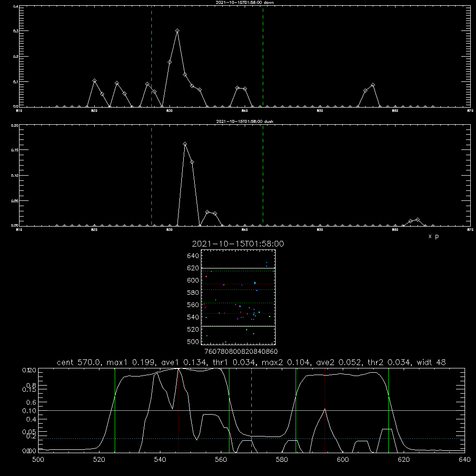
Task: Click the left green dashed line in dawn plot
Action: click(x=151, y=56)
